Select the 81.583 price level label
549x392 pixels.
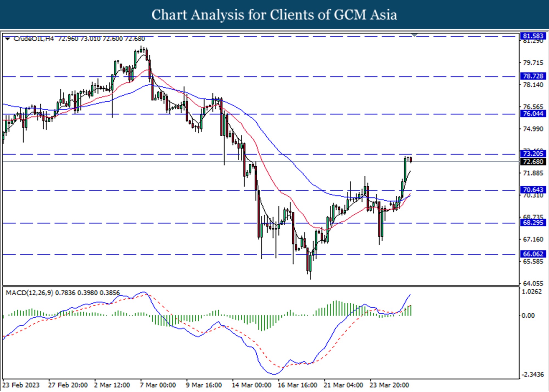pyautogui.click(x=533, y=36)
